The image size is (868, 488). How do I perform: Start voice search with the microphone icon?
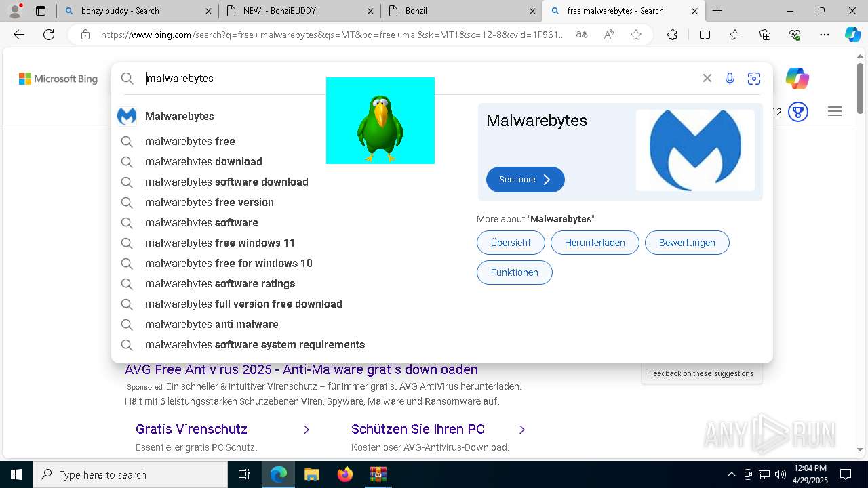click(730, 79)
